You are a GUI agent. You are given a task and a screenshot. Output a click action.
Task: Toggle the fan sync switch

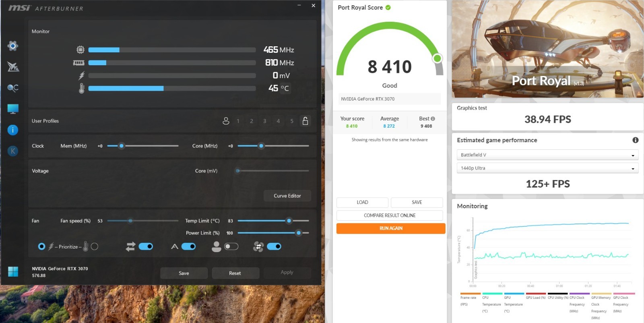pos(274,246)
